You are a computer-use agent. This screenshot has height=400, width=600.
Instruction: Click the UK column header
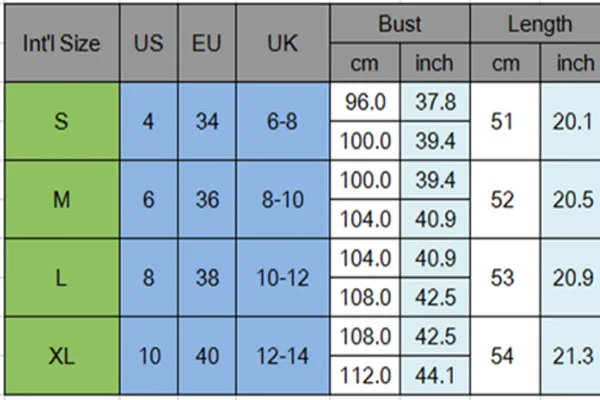(282, 44)
